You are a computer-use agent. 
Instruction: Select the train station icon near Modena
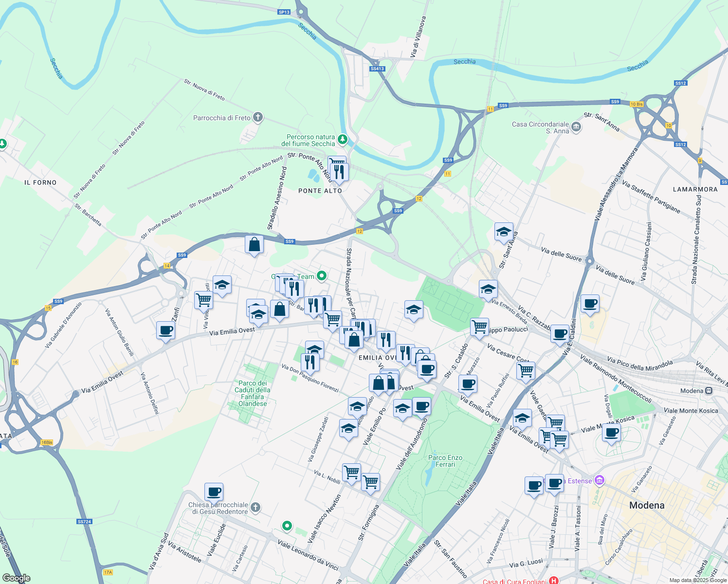[x=709, y=390]
